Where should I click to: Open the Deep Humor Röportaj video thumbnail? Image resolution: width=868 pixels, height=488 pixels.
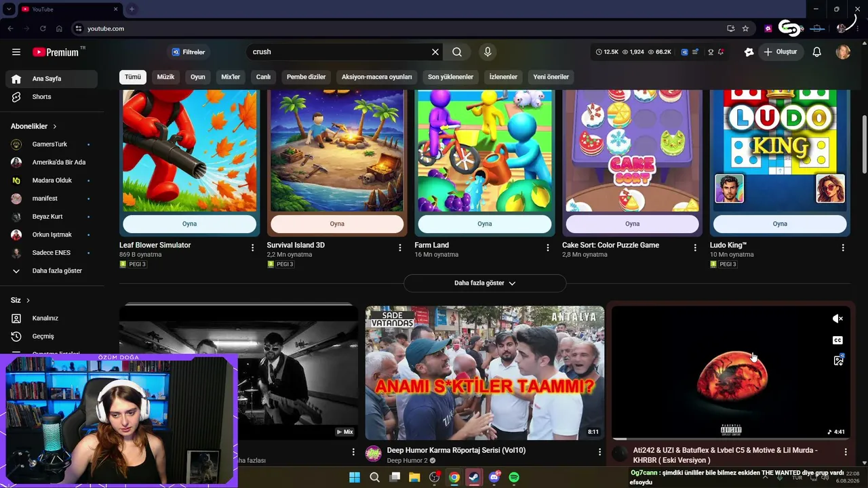point(485,373)
